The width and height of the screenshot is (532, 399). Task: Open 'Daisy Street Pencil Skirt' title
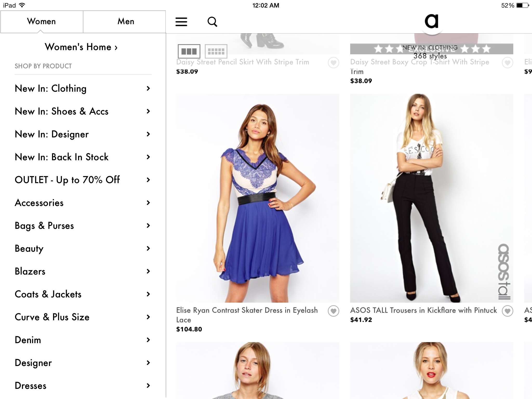point(243,62)
